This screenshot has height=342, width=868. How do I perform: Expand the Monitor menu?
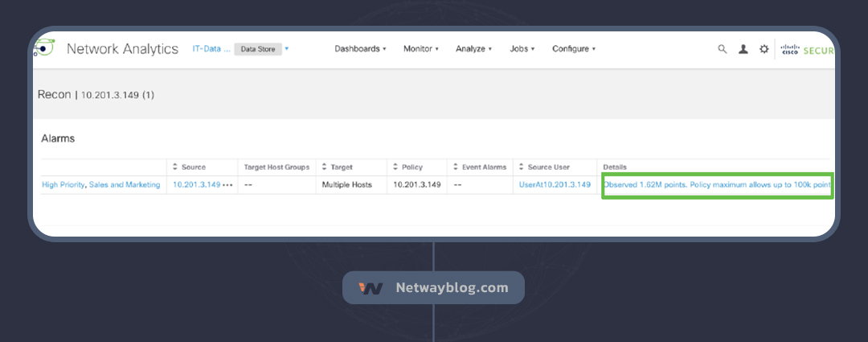pos(420,49)
